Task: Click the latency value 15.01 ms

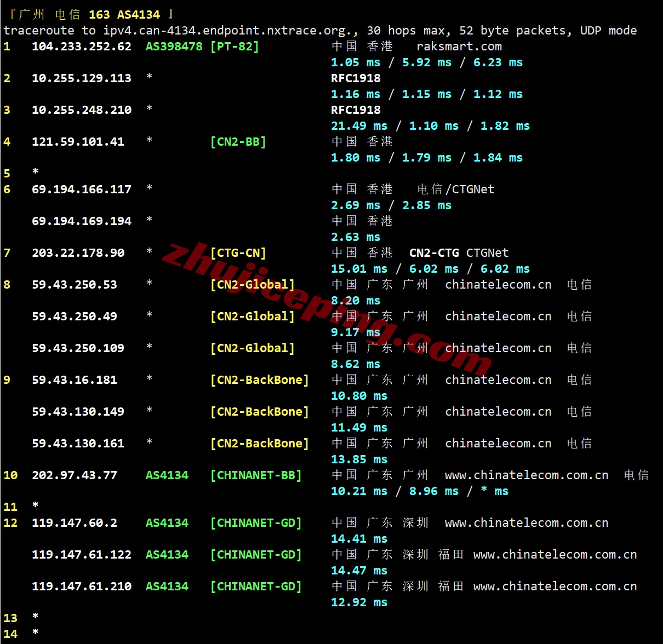Action: (359, 269)
